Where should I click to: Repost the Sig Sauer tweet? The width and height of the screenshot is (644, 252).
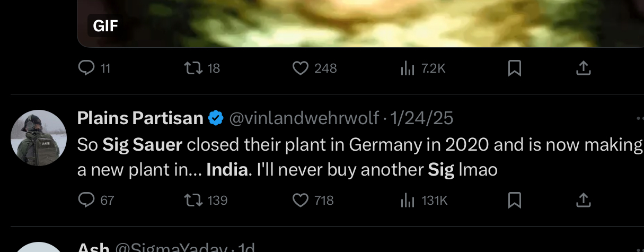(191, 200)
